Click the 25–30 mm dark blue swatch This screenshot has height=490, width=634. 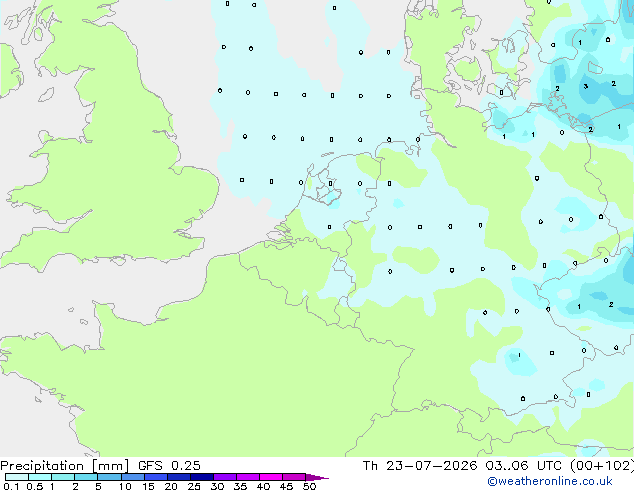click(202, 477)
